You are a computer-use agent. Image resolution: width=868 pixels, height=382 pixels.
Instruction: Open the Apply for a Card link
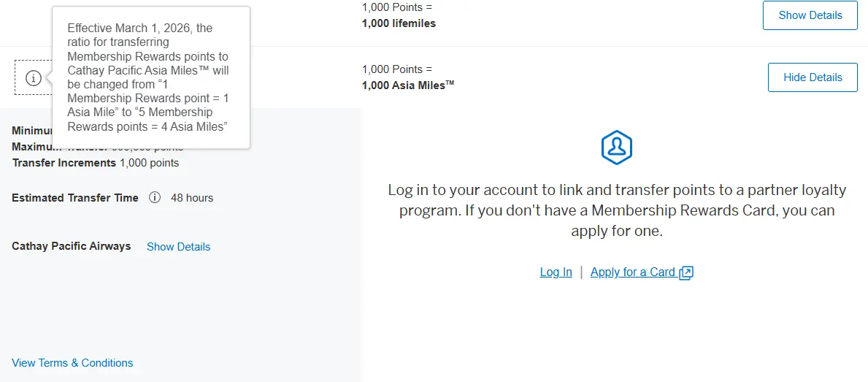click(632, 272)
